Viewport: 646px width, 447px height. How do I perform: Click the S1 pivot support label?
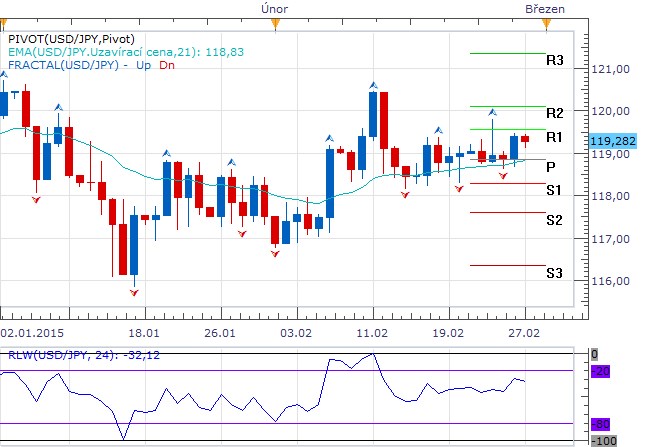coord(553,190)
